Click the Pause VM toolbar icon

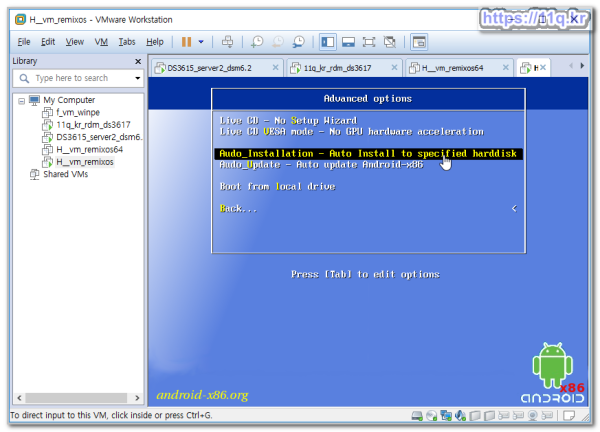[x=186, y=42]
